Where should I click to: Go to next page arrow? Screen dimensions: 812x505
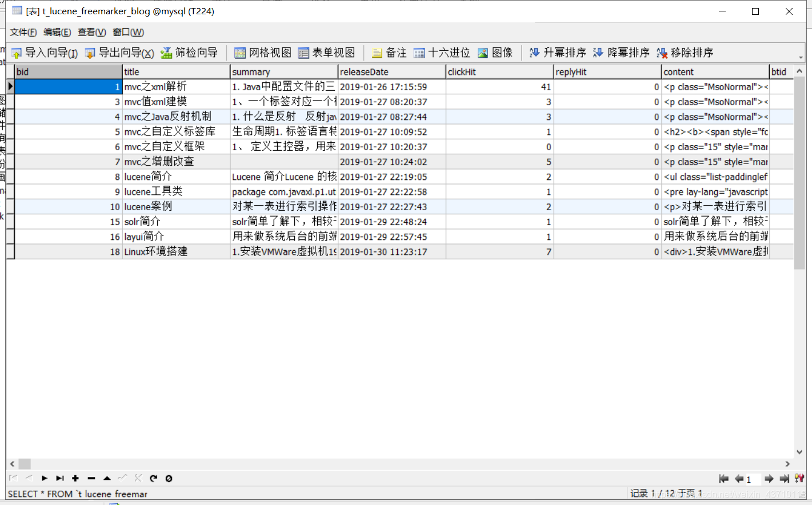[769, 479]
